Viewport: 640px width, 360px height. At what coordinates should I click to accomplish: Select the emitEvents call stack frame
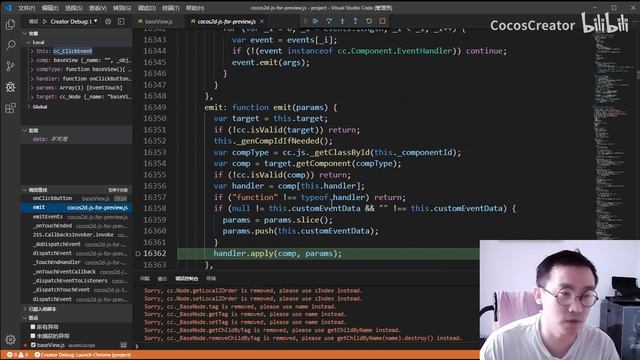click(x=76, y=217)
